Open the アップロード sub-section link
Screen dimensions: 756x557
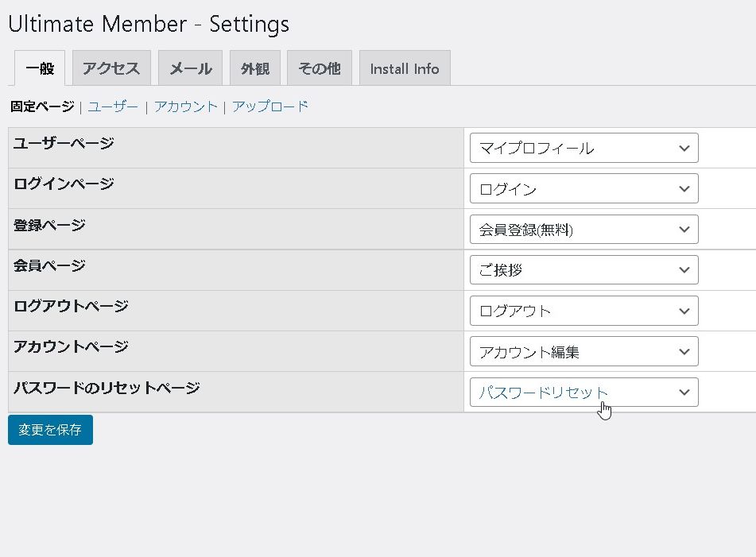click(x=269, y=106)
